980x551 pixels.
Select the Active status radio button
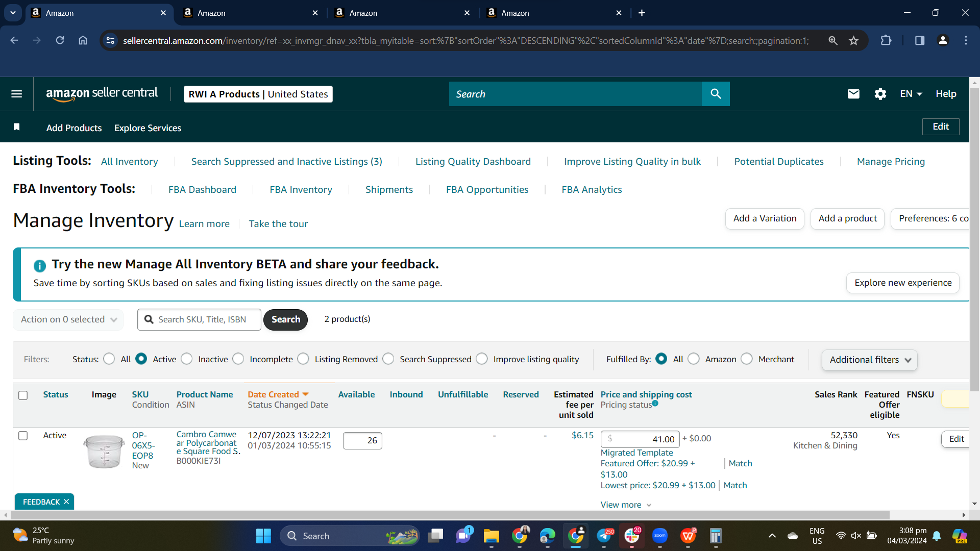click(141, 359)
